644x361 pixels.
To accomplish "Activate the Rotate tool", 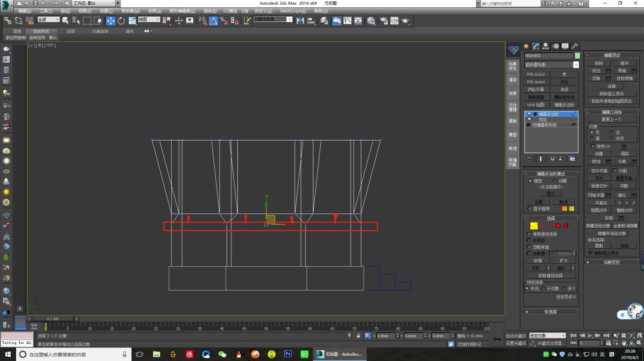I will click(x=121, y=20).
